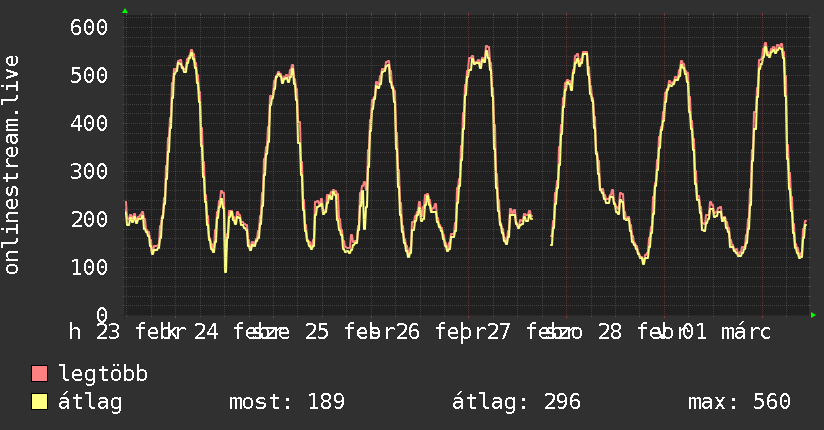Click the yellow átlag legend swatch

[39, 402]
